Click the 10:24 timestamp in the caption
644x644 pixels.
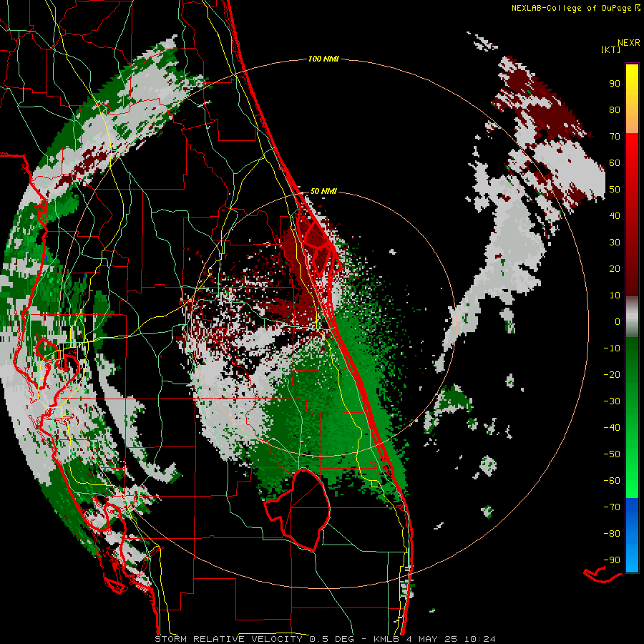tap(479, 639)
